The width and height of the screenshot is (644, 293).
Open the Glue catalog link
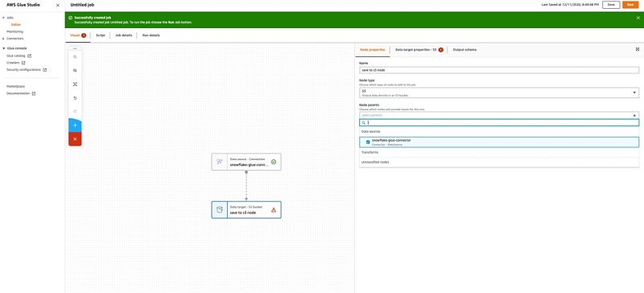pyautogui.click(x=16, y=56)
